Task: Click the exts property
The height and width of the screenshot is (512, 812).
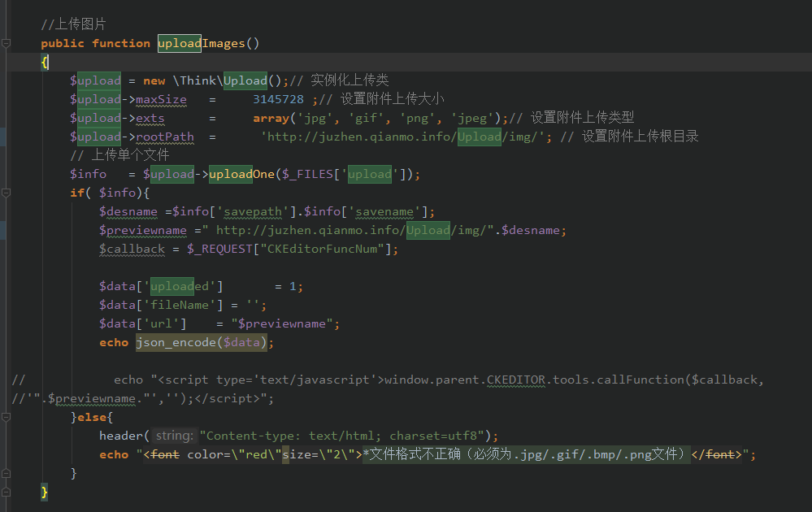Action: tap(150, 118)
